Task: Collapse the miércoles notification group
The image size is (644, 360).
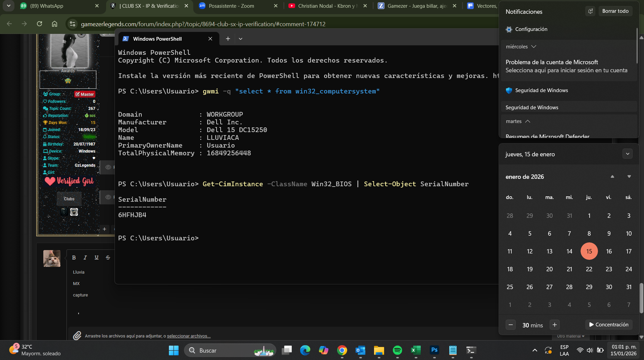Action: [x=534, y=46]
